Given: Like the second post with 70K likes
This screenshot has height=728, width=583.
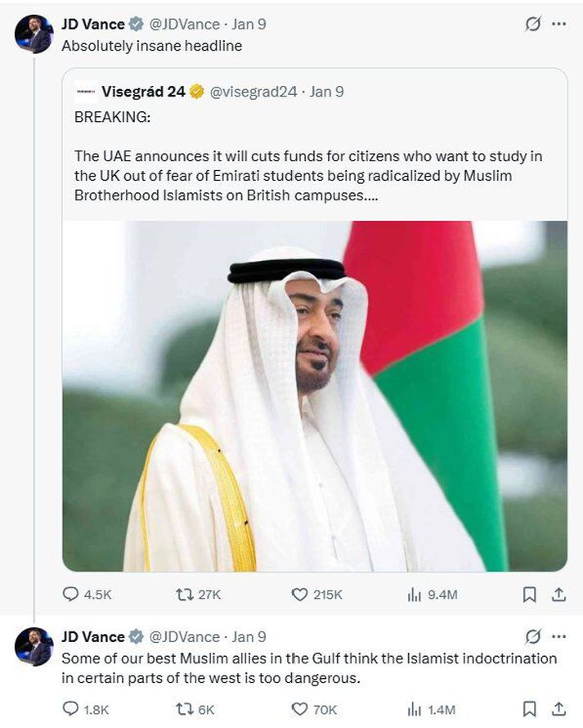Looking at the screenshot, I should point(299,709).
